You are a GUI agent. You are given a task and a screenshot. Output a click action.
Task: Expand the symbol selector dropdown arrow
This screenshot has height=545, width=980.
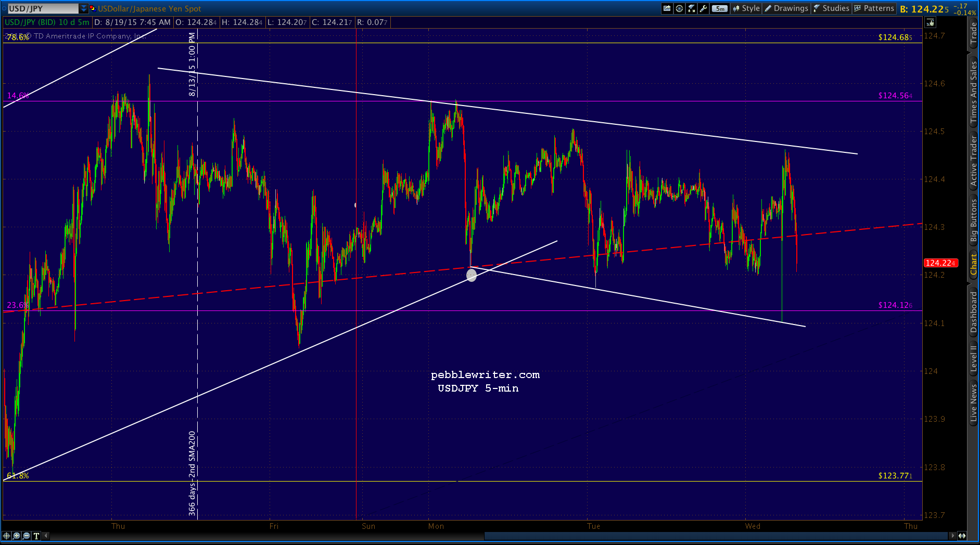coord(84,8)
